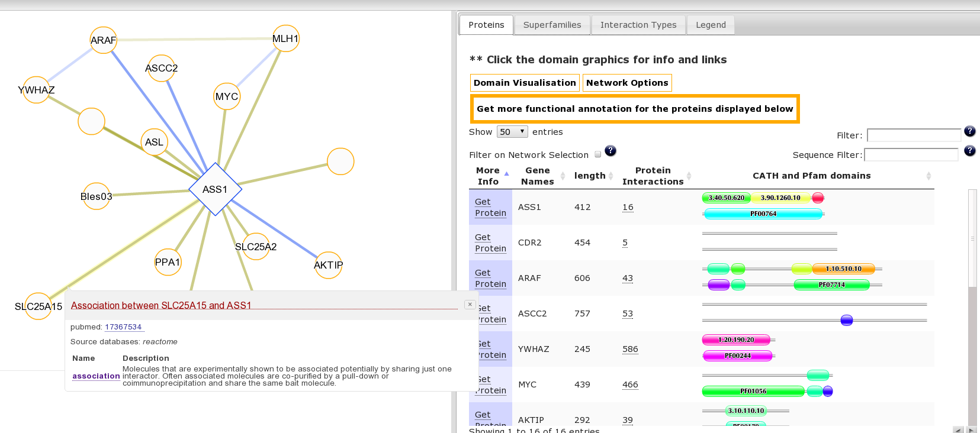This screenshot has height=433, width=980.
Task: Sort table by Gene Names column
Action: pyautogui.click(x=538, y=176)
